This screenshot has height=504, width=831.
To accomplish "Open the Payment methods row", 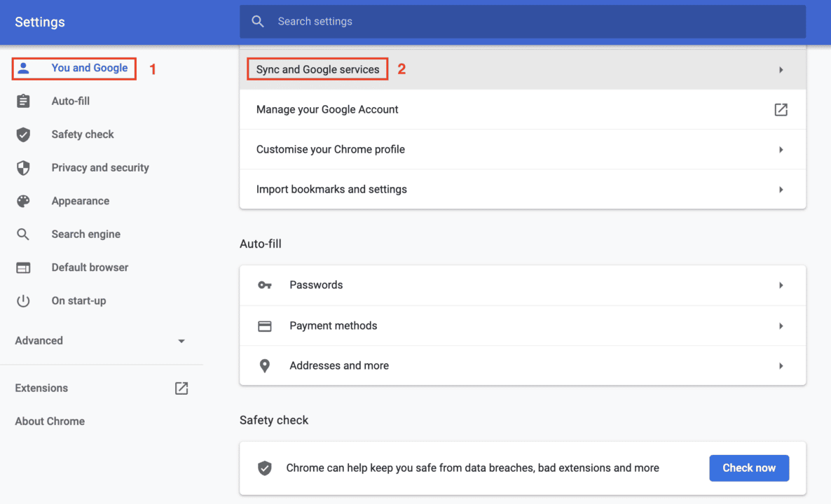I will (523, 326).
